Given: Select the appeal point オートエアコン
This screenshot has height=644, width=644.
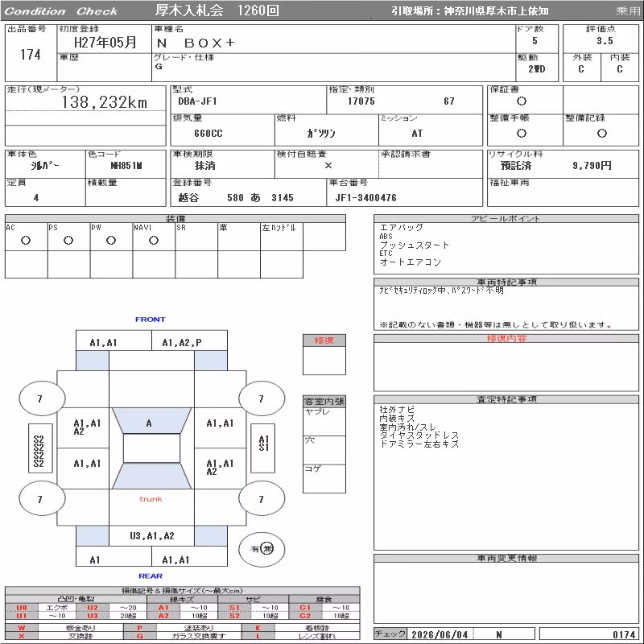Looking at the screenshot, I should coord(411,262).
